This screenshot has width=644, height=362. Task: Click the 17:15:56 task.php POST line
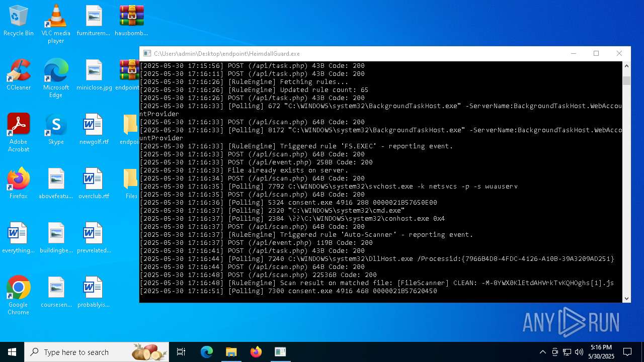pos(252,66)
